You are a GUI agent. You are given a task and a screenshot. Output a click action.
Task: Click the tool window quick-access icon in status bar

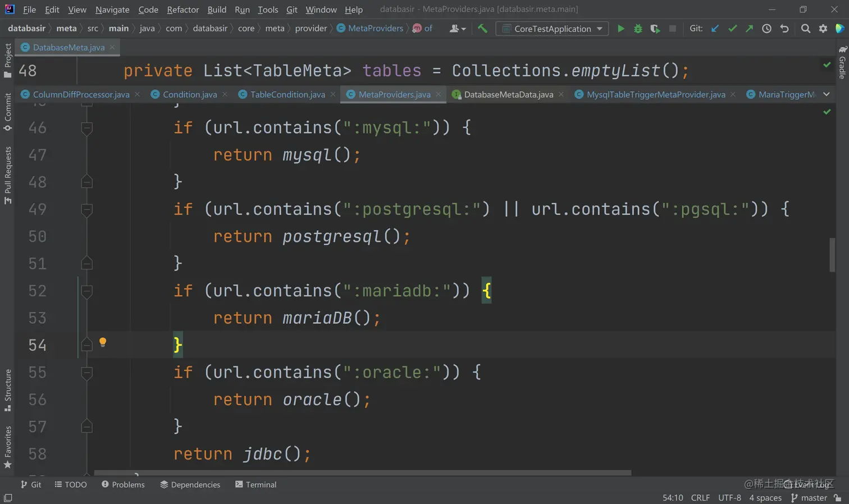pyautogui.click(x=8, y=498)
